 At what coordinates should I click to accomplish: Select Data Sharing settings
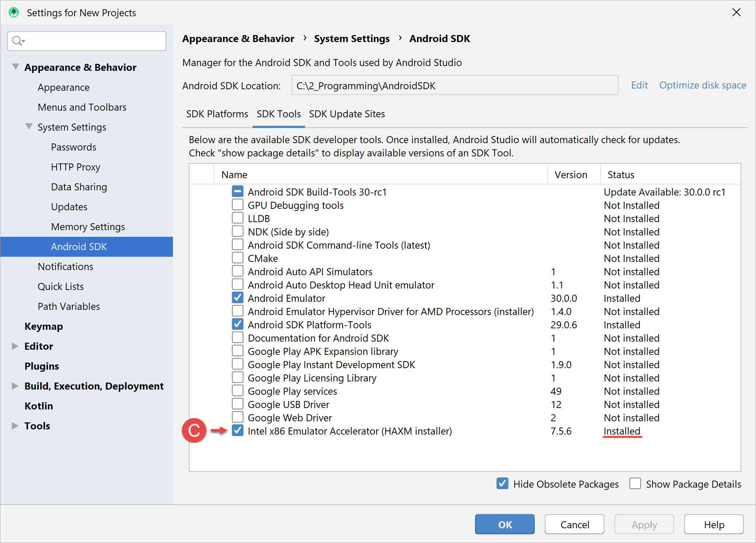(79, 187)
